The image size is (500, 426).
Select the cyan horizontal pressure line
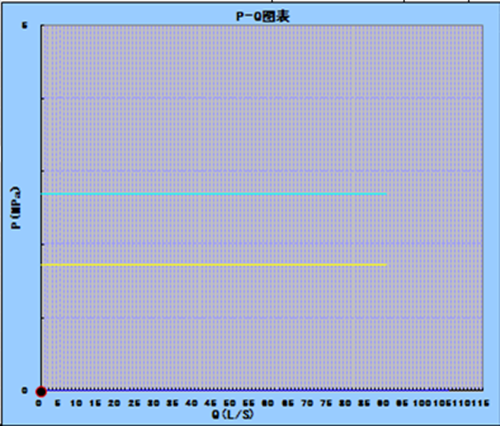[214, 194]
